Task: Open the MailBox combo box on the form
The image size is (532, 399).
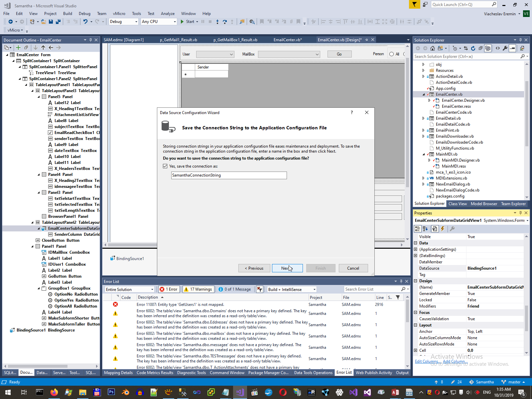Action: (x=289, y=54)
